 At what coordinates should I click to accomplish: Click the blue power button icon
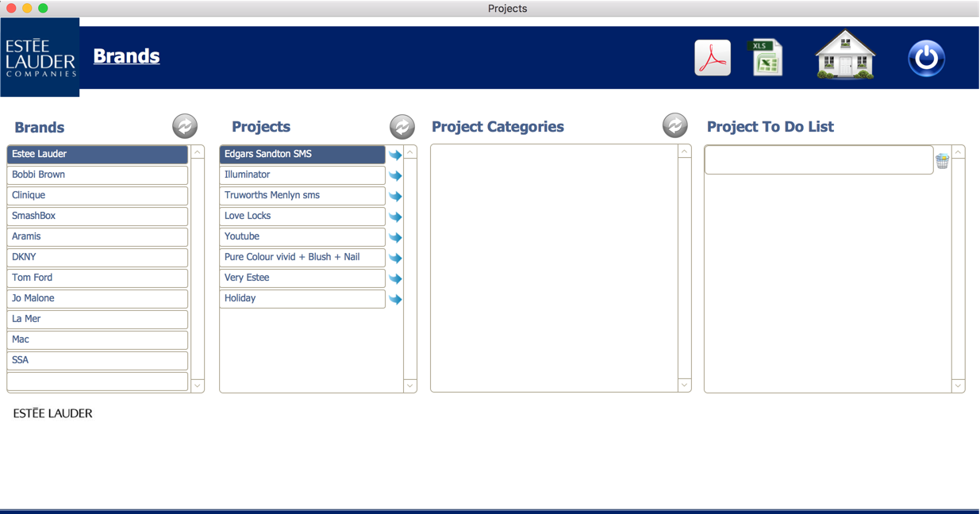(x=926, y=58)
